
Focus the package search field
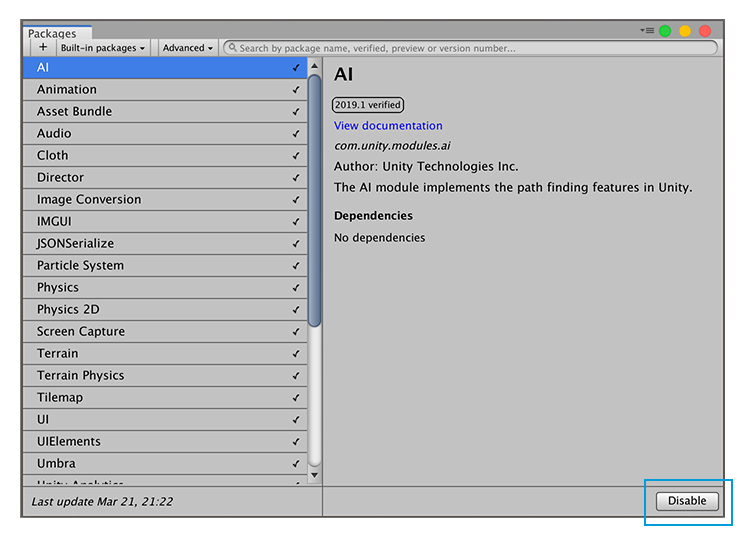click(470, 48)
